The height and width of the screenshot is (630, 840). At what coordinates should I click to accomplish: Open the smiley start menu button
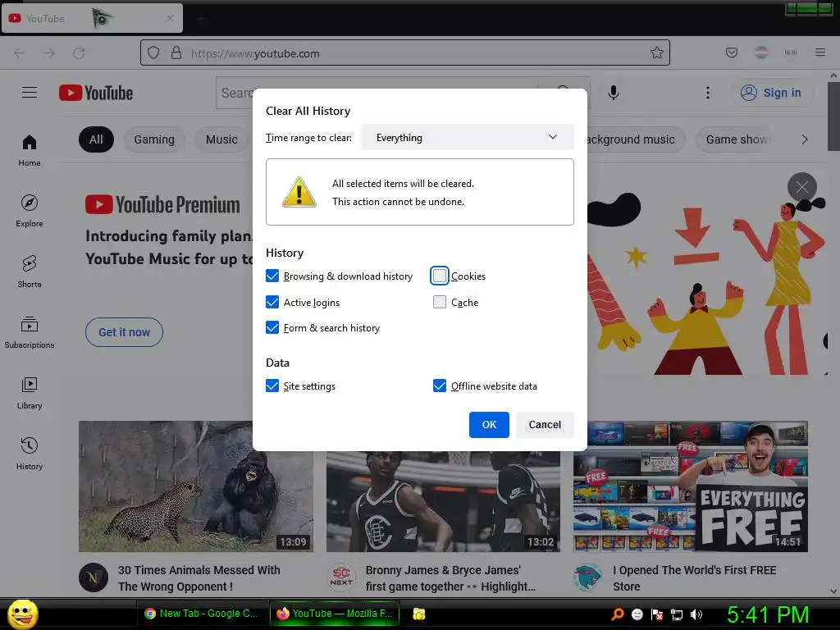tap(22, 614)
